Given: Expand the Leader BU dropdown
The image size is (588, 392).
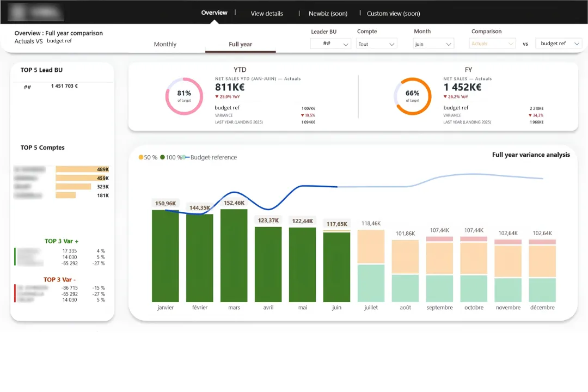Looking at the screenshot, I should (x=330, y=44).
